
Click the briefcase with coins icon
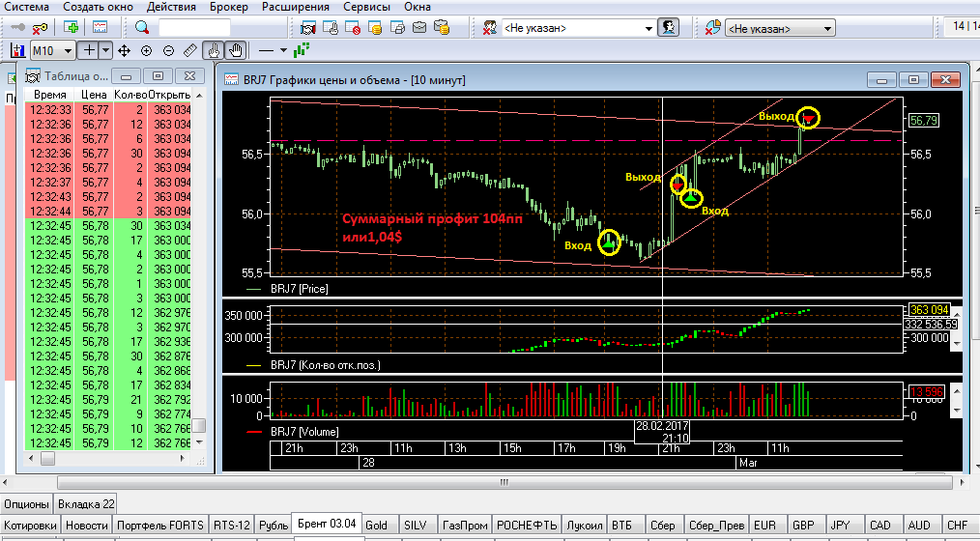pos(442,27)
